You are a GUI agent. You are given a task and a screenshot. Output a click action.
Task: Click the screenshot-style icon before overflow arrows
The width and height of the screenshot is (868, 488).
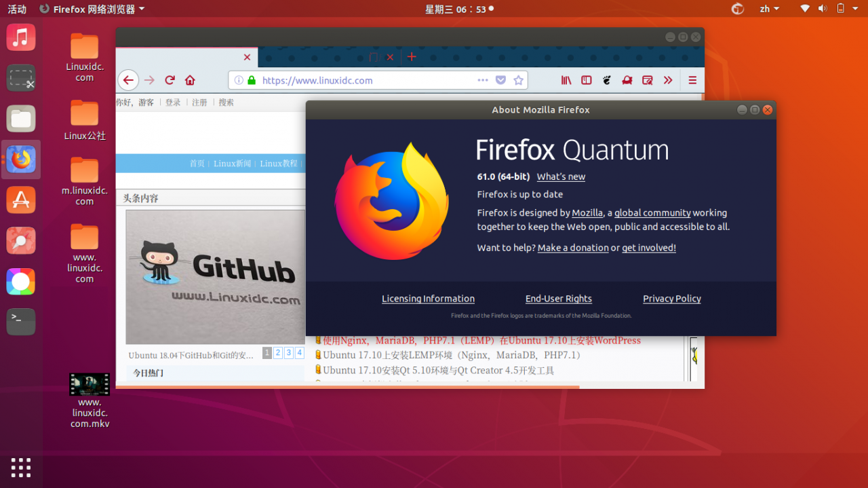(648, 80)
